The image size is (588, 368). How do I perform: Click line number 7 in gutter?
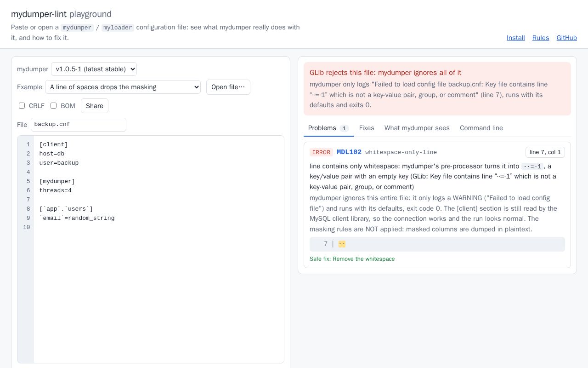[28, 200]
